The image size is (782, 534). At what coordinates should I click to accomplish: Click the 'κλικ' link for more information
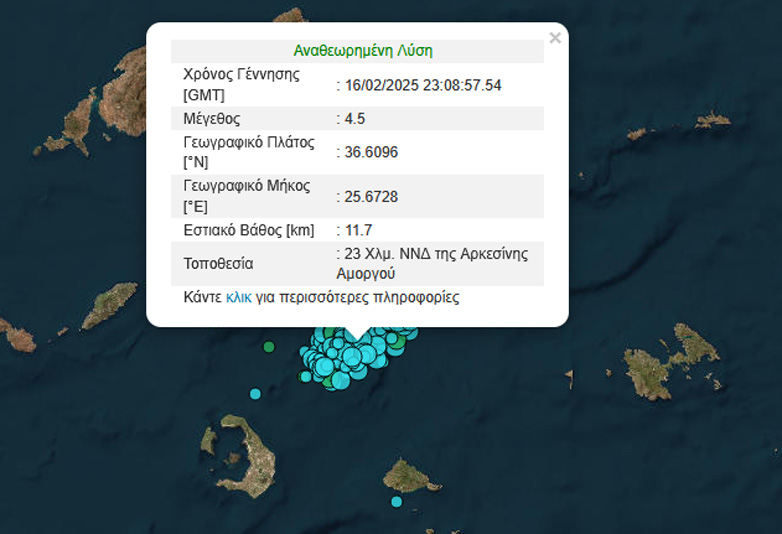(238, 298)
